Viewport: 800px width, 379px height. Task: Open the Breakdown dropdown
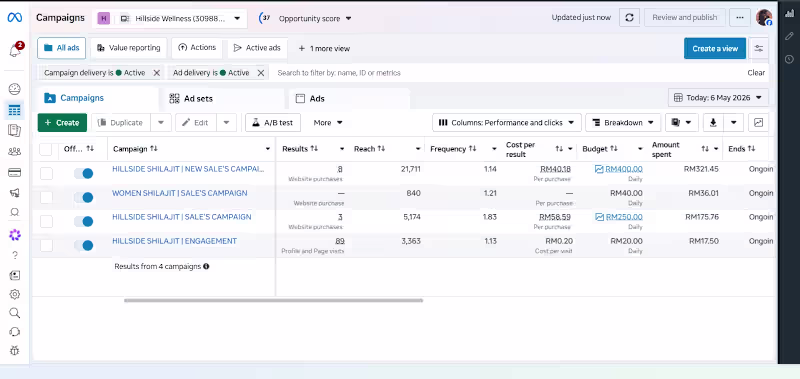(x=623, y=122)
